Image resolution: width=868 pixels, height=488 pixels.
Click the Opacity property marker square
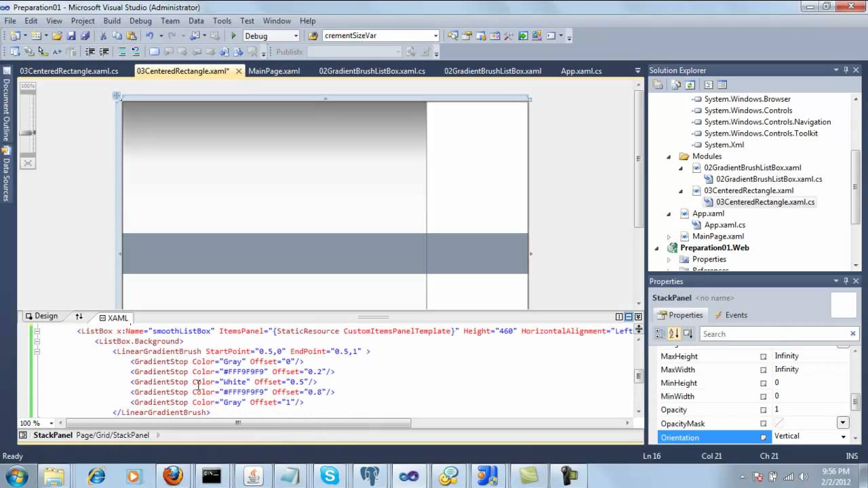(x=763, y=410)
